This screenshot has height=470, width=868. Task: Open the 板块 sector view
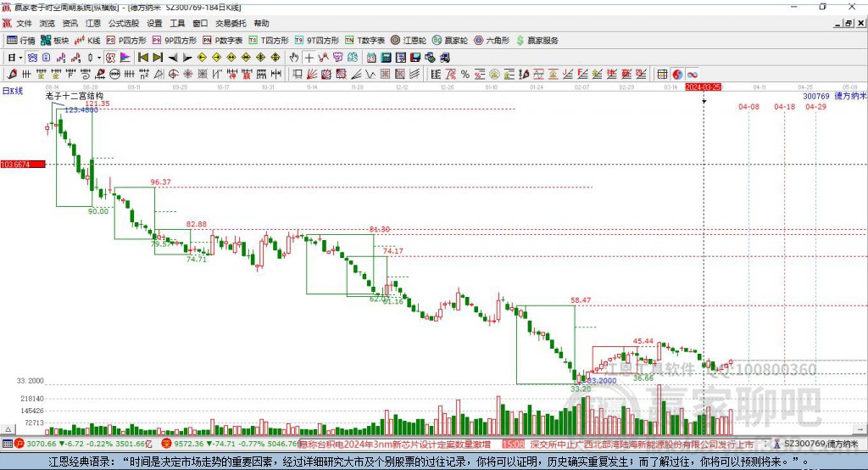[55, 41]
